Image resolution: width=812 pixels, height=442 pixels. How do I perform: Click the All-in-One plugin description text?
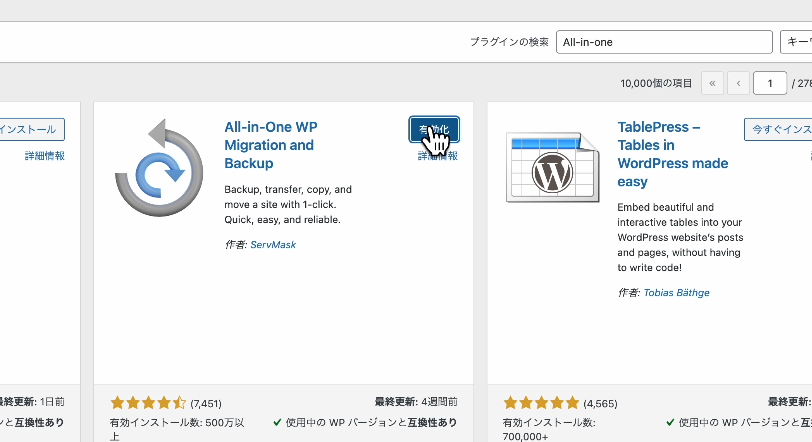pos(288,204)
